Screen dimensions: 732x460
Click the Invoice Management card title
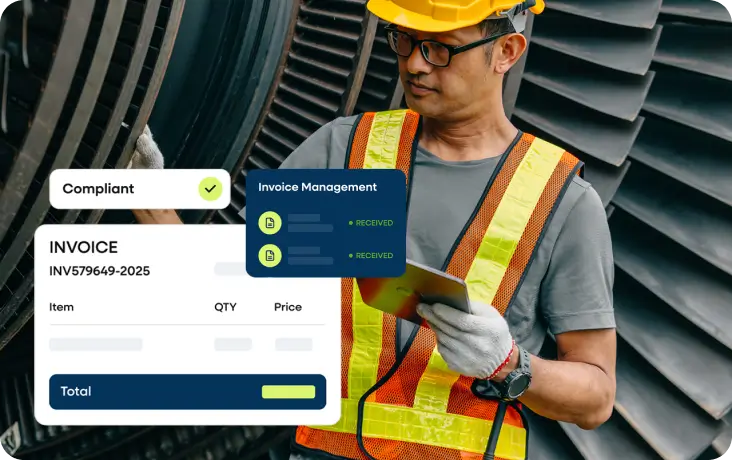pyautogui.click(x=317, y=187)
